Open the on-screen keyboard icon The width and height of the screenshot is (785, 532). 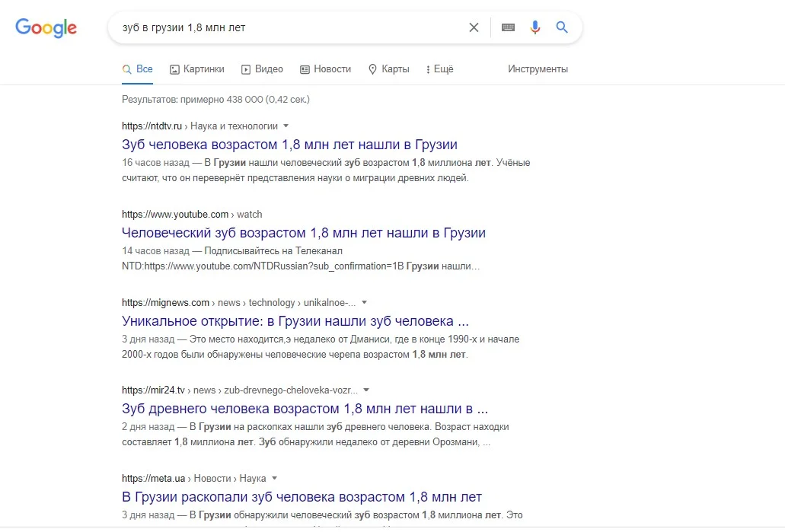point(508,27)
